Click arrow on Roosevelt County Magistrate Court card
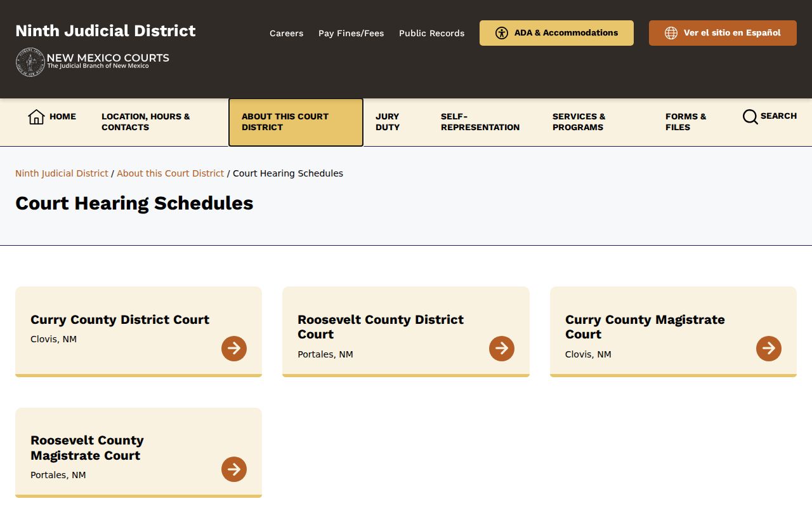The height and width of the screenshot is (508, 812). point(234,469)
